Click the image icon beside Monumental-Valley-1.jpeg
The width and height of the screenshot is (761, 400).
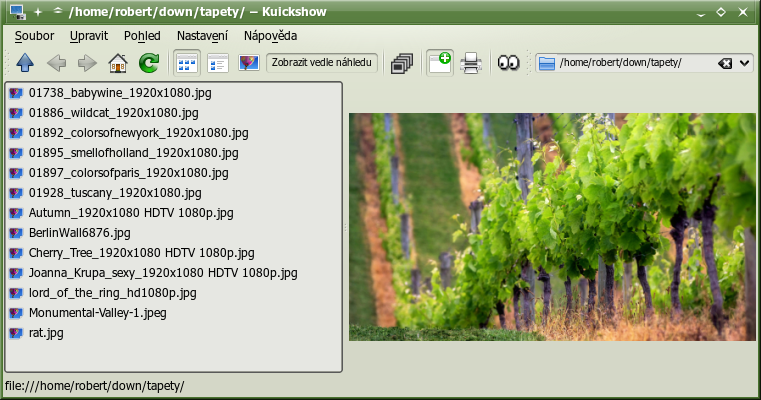16,313
